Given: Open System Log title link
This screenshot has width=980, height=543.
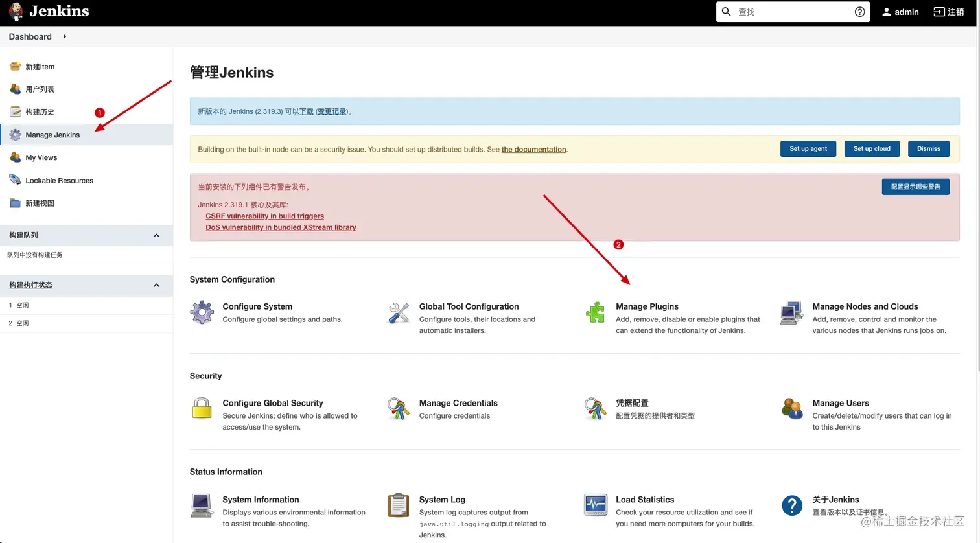Looking at the screenshot, I should pos(442,500).
